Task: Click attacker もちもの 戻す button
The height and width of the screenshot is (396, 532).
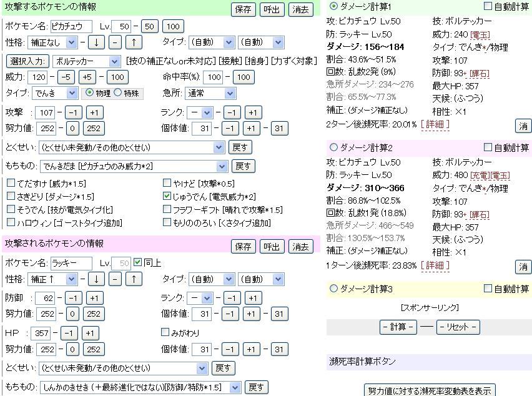Action: [243, 166]
